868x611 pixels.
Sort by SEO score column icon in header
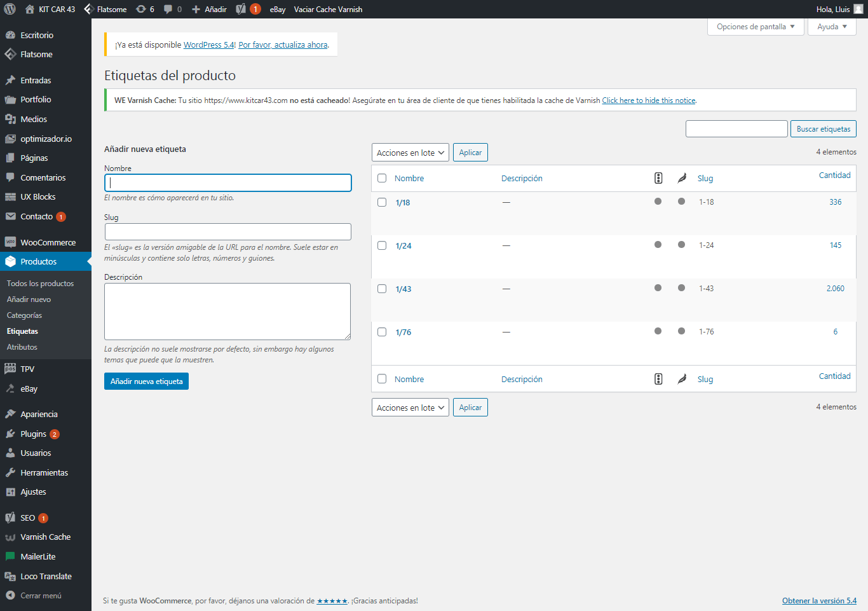pos(658,178)
